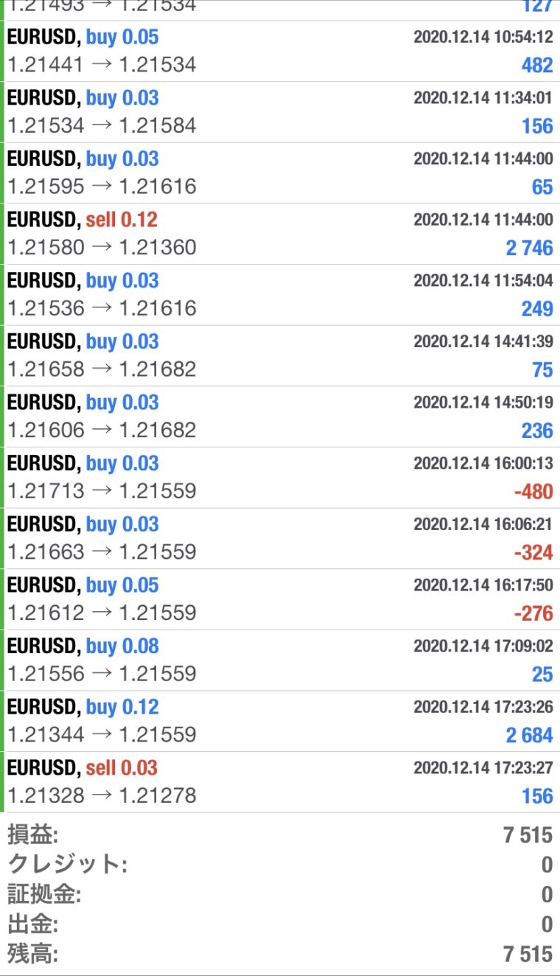Open the EURUSD buy 0.08 trade row
The width and height of the screenshot is (560, 976).
280,660
